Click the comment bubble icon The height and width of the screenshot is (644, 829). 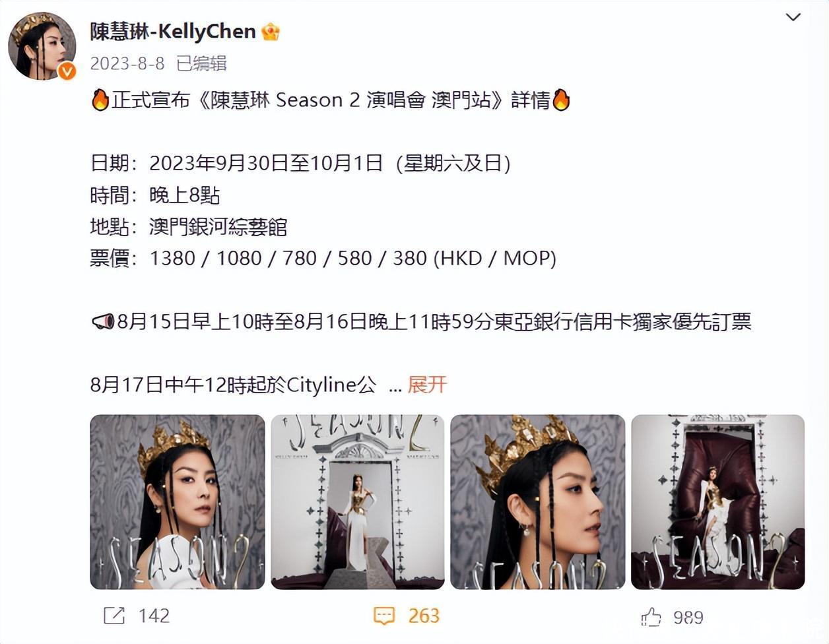[x=384, y=616]
